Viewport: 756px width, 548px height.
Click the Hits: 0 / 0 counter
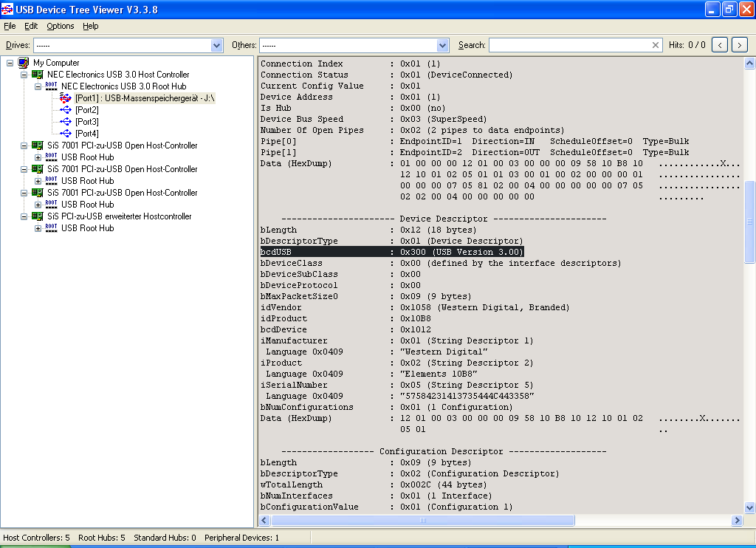point(687,45)
